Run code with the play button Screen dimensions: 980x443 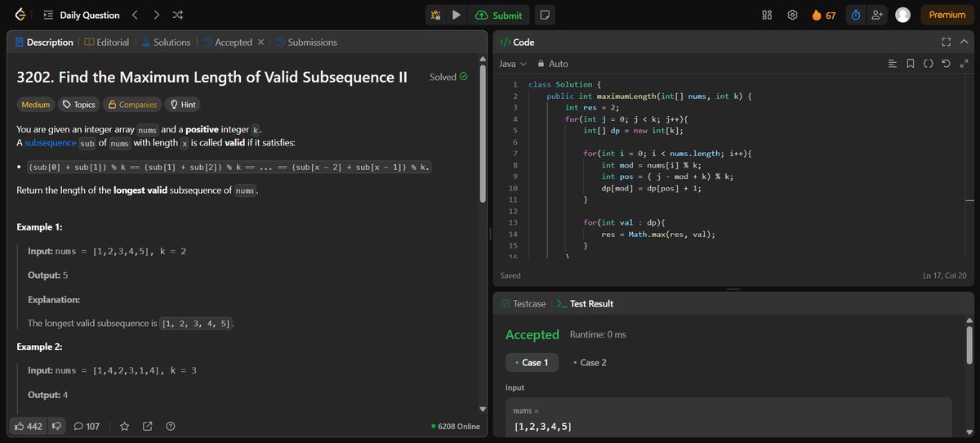click(x=457, y=15)
